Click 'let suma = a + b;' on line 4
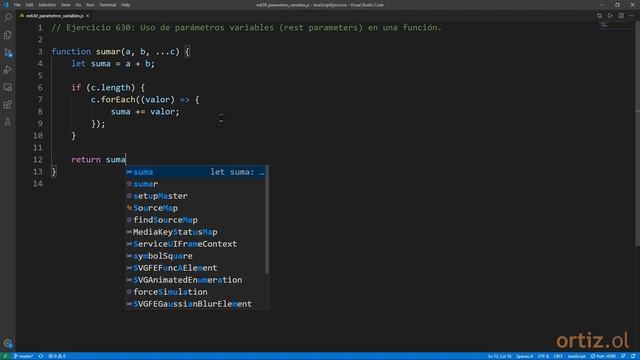 113,64
